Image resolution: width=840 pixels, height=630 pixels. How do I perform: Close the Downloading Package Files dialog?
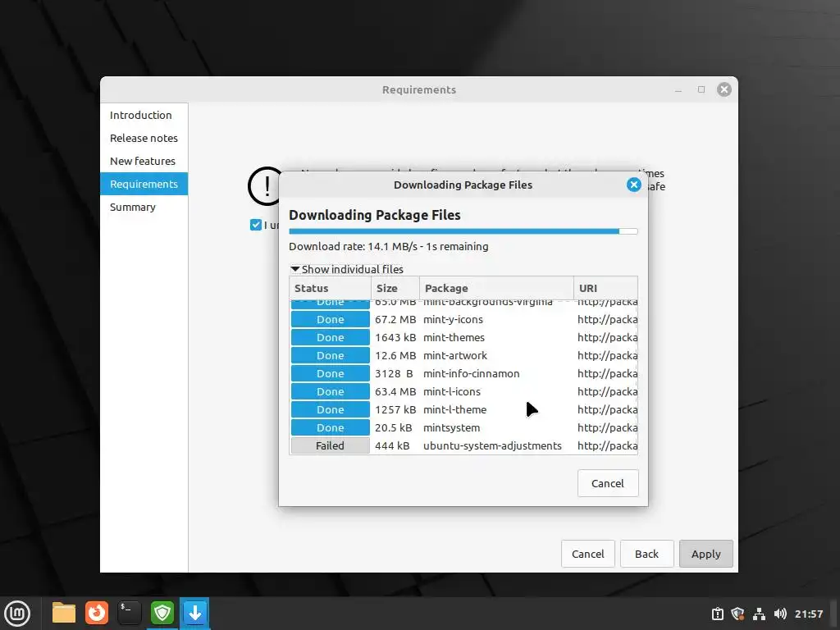634,185
